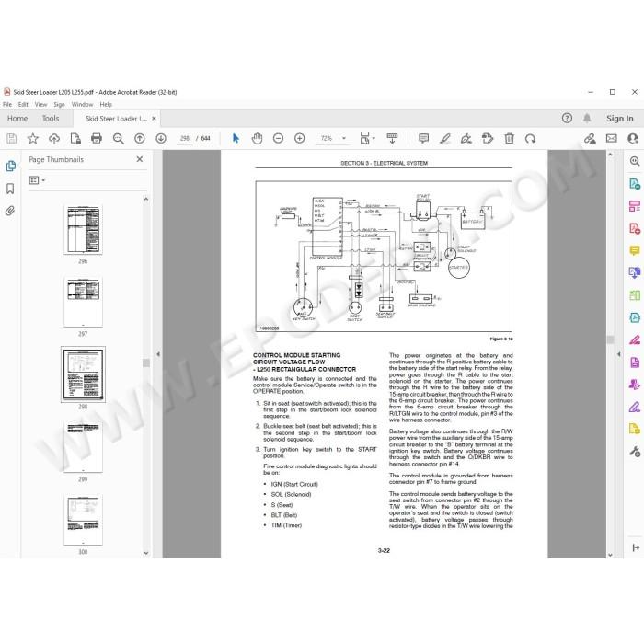Image resolution: width=644 pixels, height=644 pixels.
Task: Open the View menu
Action: click(x=40, y=104)
